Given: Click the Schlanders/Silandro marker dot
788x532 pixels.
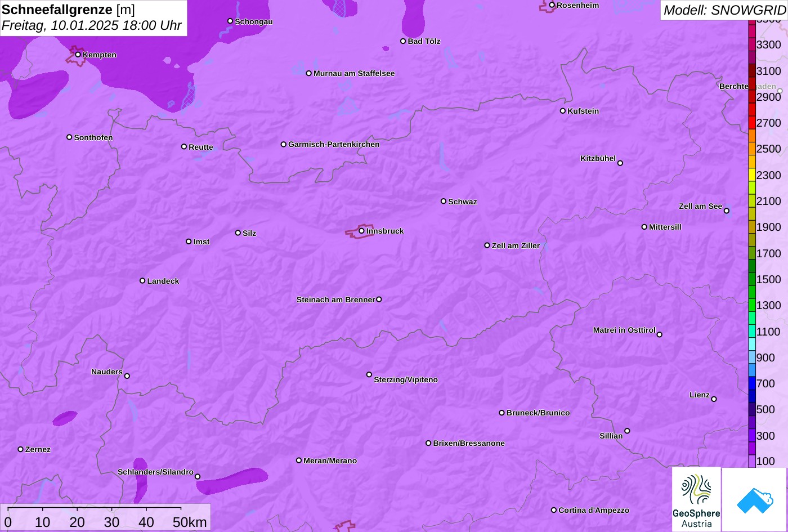Looking at the screenshot, I should [198, 477].
